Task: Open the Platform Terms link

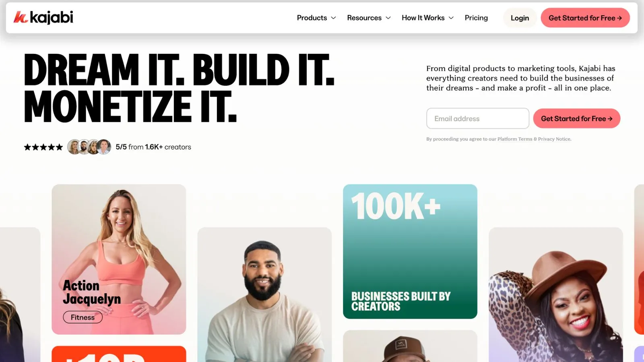Action: click(515, 139)
